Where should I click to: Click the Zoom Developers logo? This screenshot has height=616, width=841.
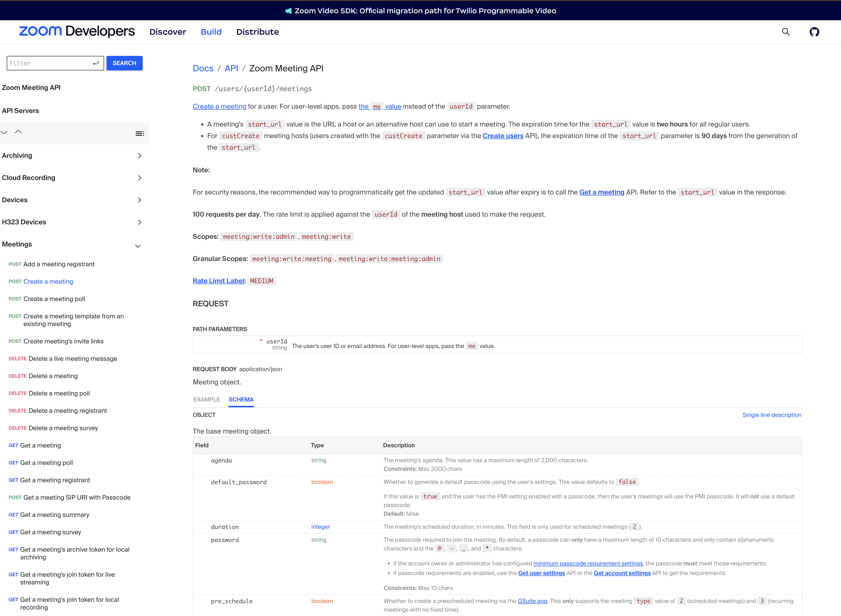[77, 31]
